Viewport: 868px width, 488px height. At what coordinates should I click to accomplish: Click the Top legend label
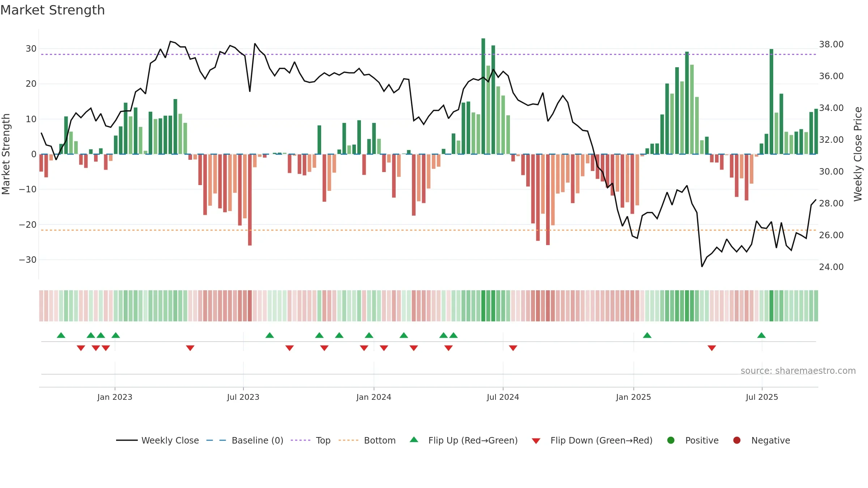323,440
